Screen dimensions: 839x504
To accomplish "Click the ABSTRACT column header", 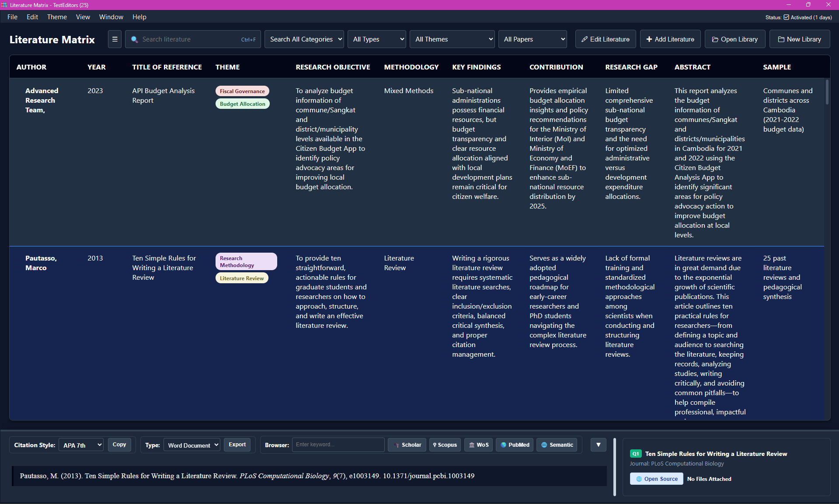I will (693, 67).
